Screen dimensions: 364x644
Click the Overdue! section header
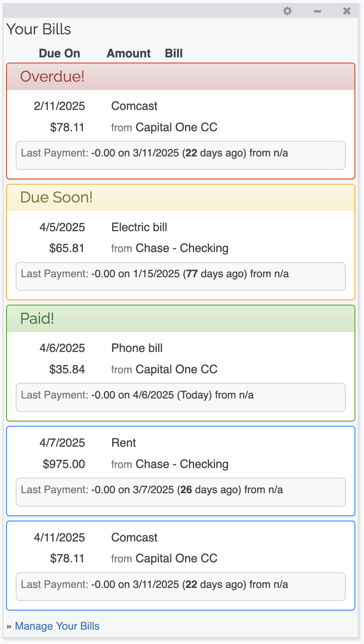52,76
